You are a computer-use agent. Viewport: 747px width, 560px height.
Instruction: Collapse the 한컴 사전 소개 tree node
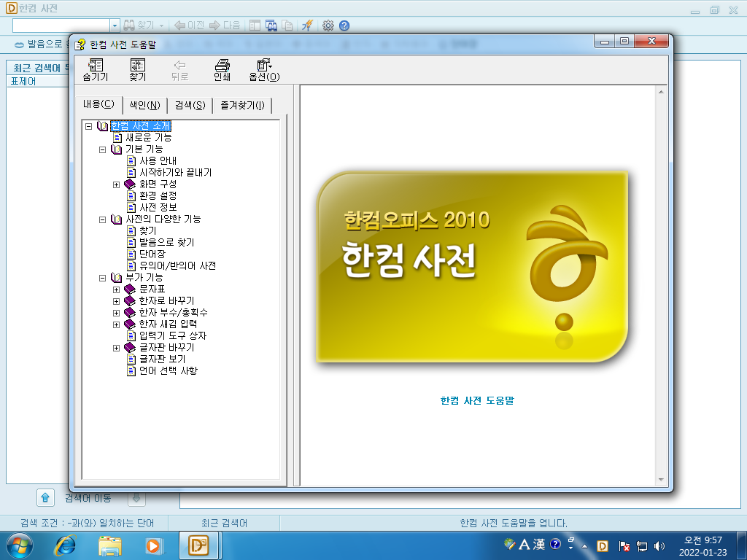coord(88,126)
